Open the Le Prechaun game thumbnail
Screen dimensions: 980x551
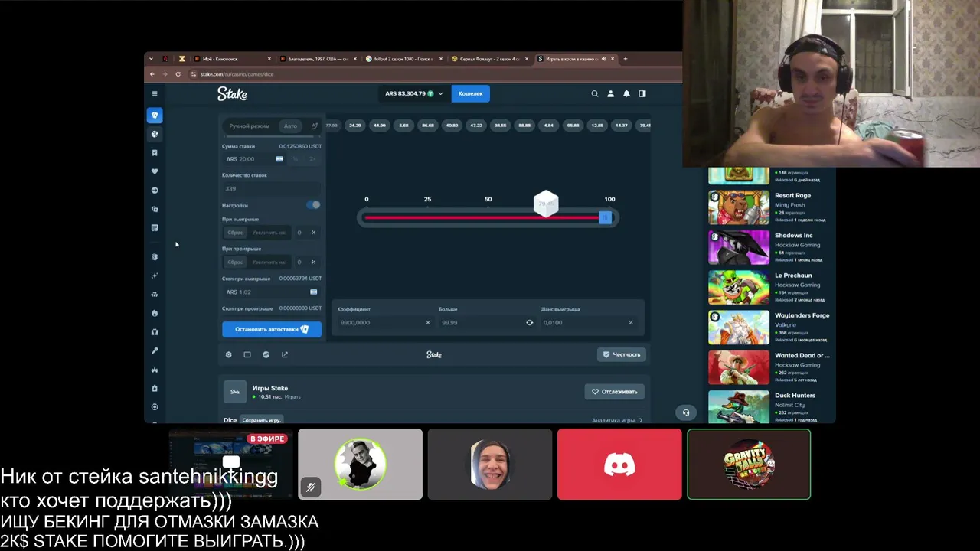click(x=739, y=286)
